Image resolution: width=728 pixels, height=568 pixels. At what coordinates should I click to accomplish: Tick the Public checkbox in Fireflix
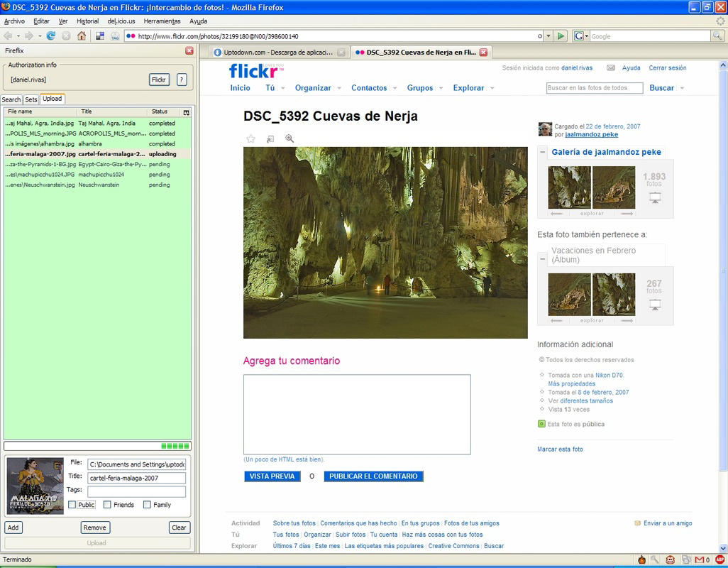click(72, 504)
